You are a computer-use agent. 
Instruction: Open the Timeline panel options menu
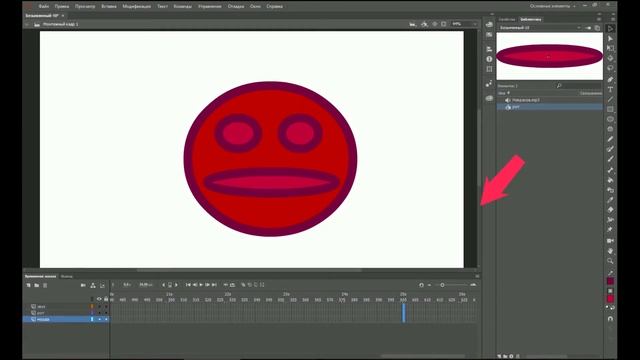(477, 276)
